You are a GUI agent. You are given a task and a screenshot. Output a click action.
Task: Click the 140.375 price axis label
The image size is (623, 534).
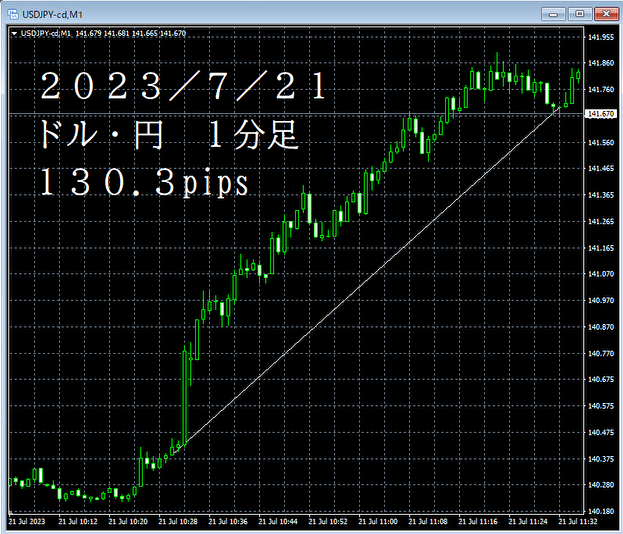coord(601,459)
